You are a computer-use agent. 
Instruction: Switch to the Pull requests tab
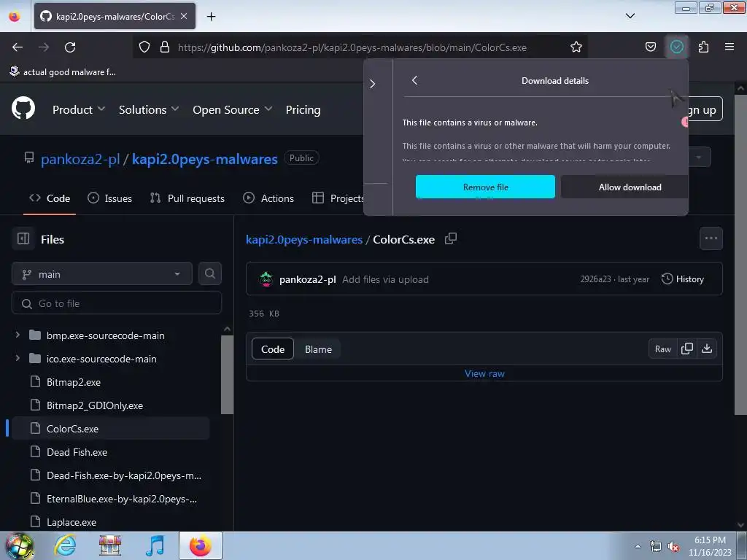point(187,198)
